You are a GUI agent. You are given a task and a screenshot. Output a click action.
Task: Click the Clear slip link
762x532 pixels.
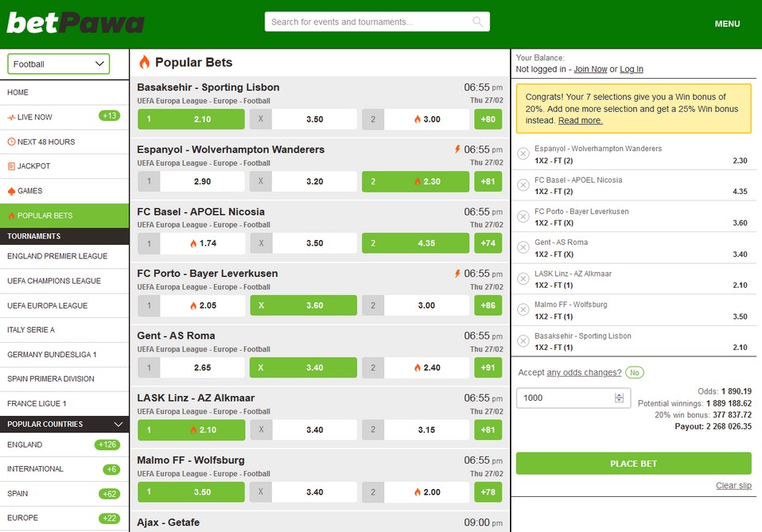pyautogui.click(x=733, y=485)
